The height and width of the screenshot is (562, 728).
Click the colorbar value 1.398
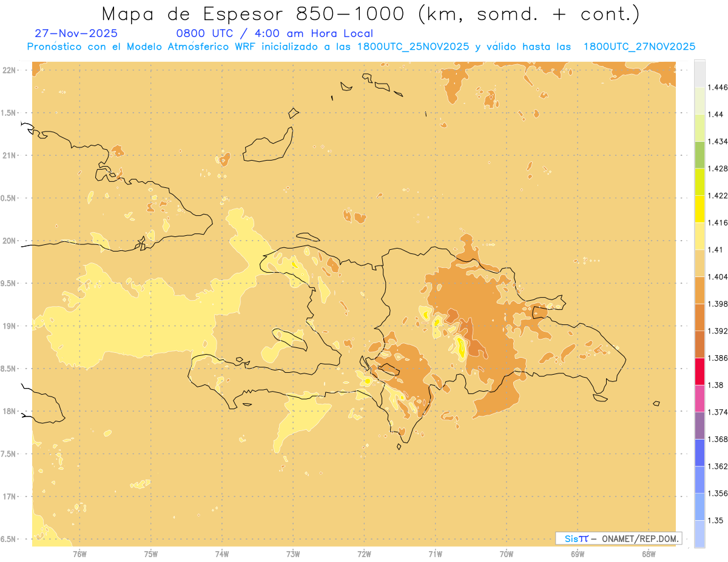click(718, 304)
